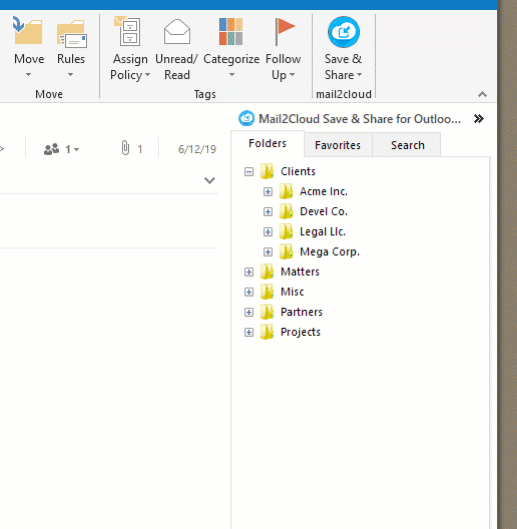Viewport: 517px width, 529px height.
Task: Collapse Mail2Cloud pane with double chevron
Action: click(479, 119)
